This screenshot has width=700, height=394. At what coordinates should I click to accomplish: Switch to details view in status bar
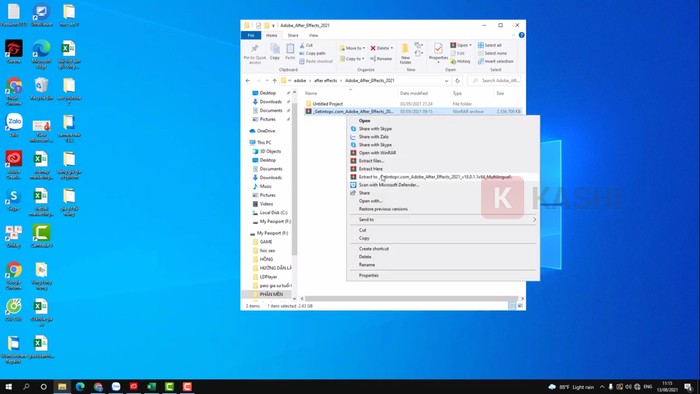point(512,306)
